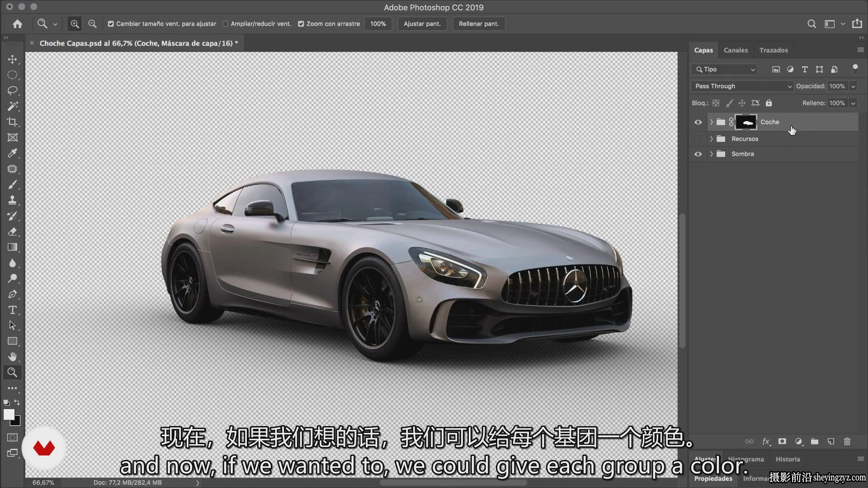
Task: Select the Eraser tool
Action: [x=12, y=231]
